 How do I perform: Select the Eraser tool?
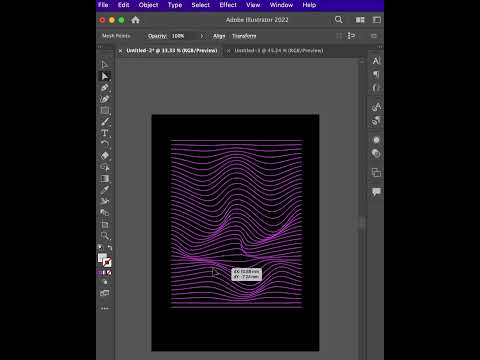pos(105,156)
